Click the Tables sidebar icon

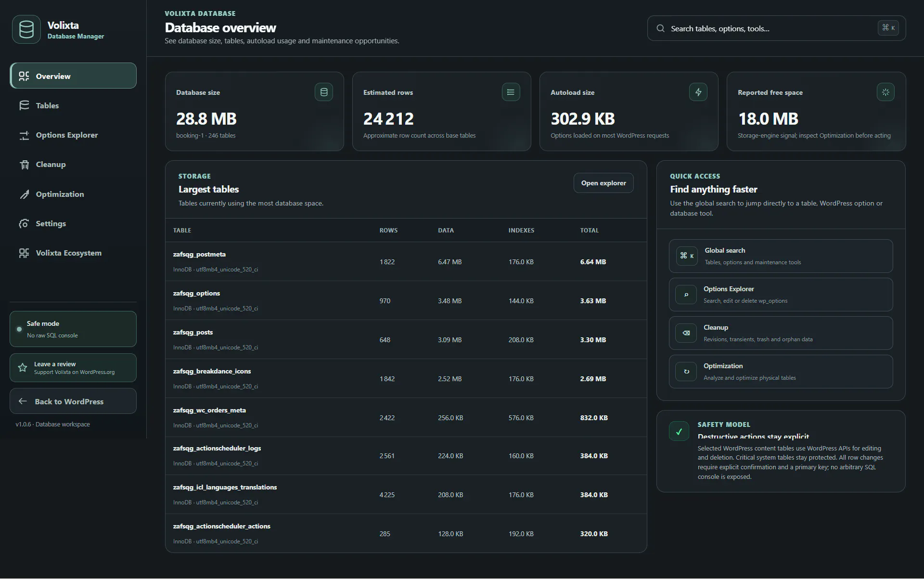coord(24,105)
